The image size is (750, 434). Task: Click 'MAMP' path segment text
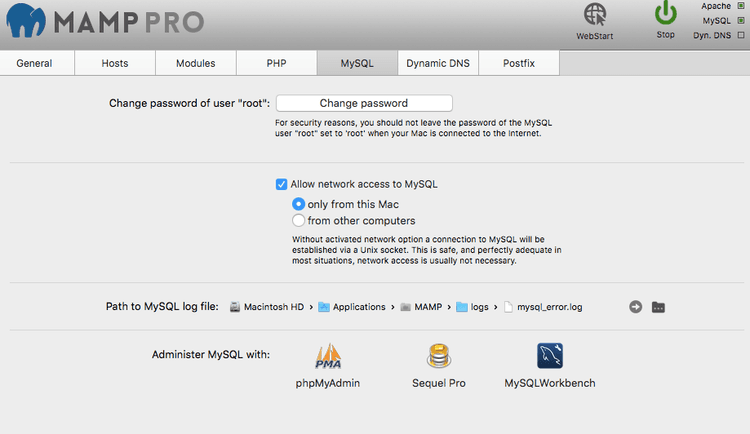click(x=428, y=307)
